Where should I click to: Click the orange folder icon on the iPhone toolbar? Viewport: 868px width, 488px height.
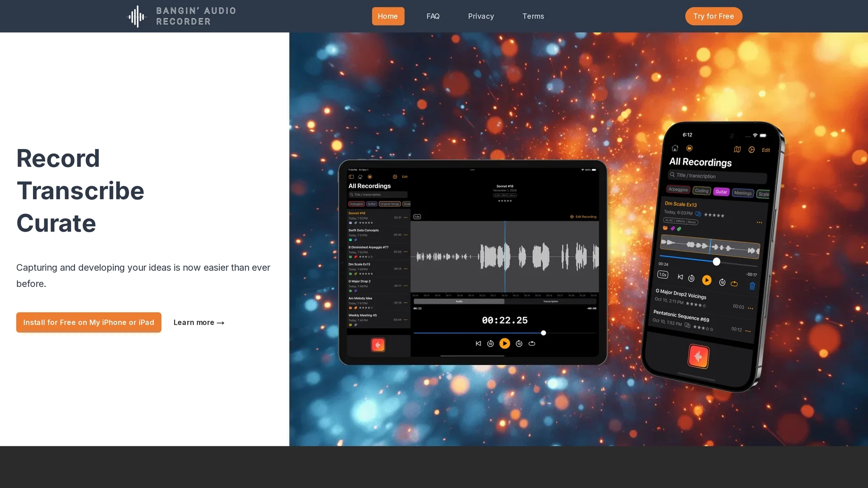click(x=689, y=148)
